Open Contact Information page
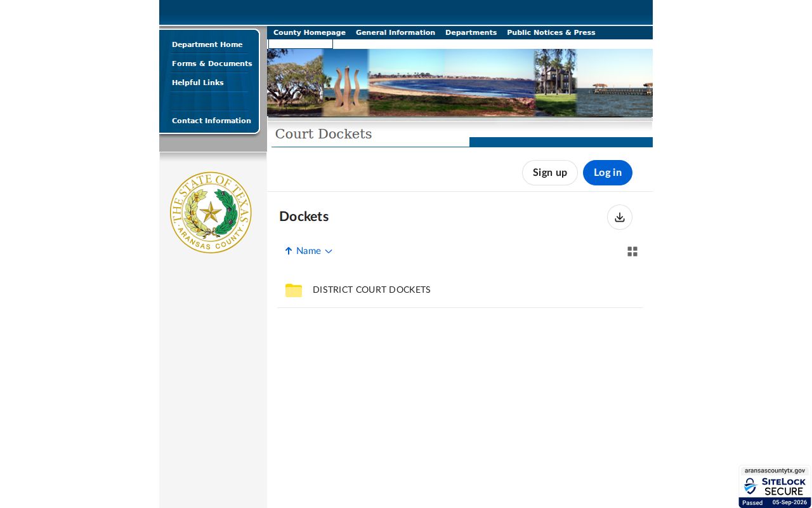Viewport: 812px width, 508px height. click(x=211, y=121)
